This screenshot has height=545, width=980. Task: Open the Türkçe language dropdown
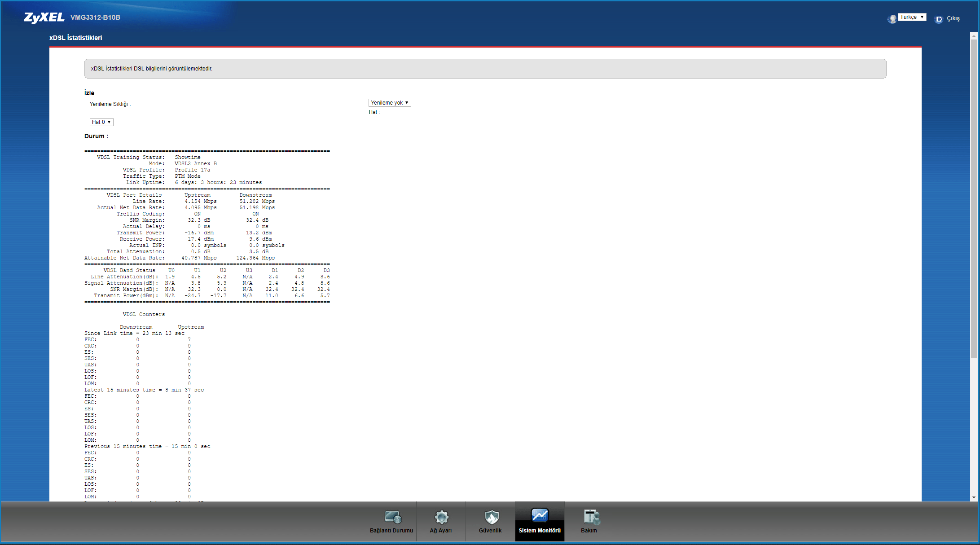pyautogui.click(x=912, y=17)
